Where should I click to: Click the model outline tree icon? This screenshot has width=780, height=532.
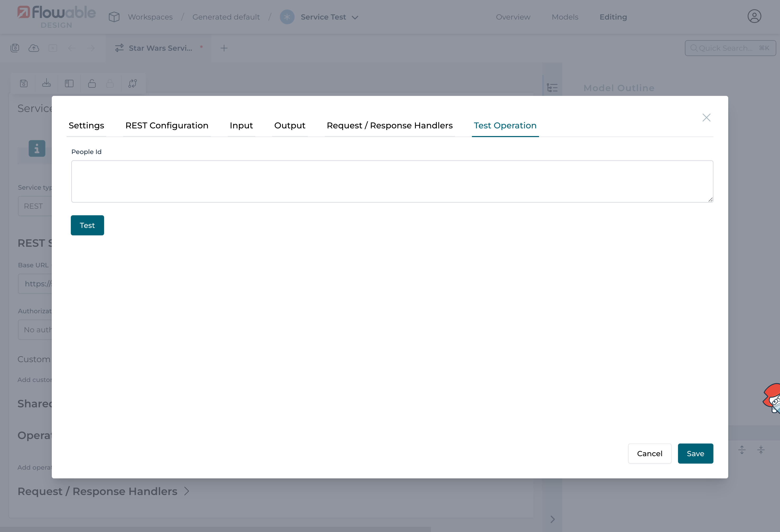tap(552, 88)
